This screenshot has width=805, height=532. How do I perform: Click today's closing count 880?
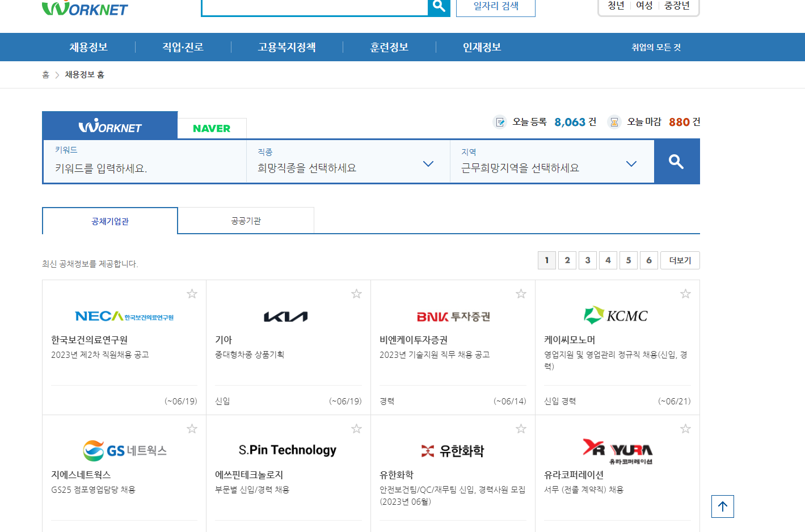679,122
